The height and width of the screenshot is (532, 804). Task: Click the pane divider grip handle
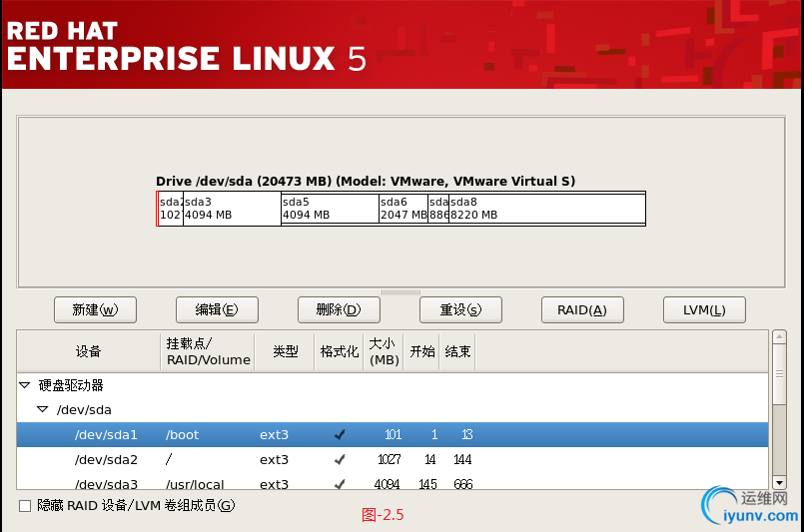point(401,292)
